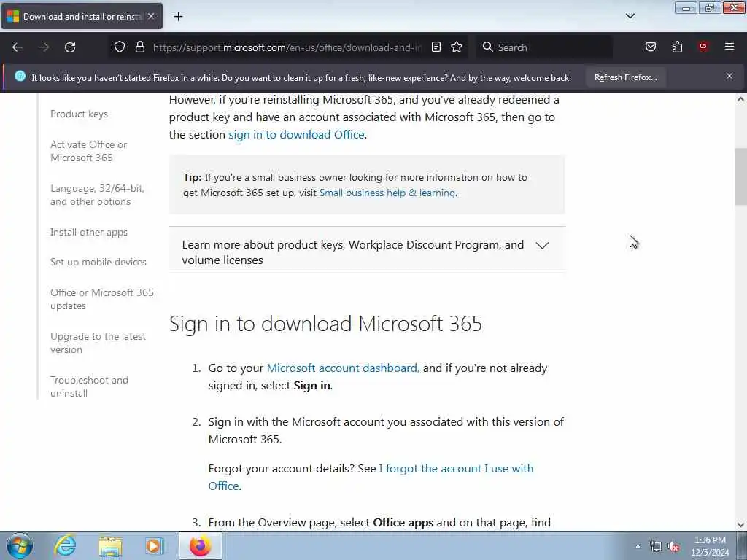The height and width of the screenshot is (560, 747).
Task: Click the muted volume tray icon
Action: 673,547
